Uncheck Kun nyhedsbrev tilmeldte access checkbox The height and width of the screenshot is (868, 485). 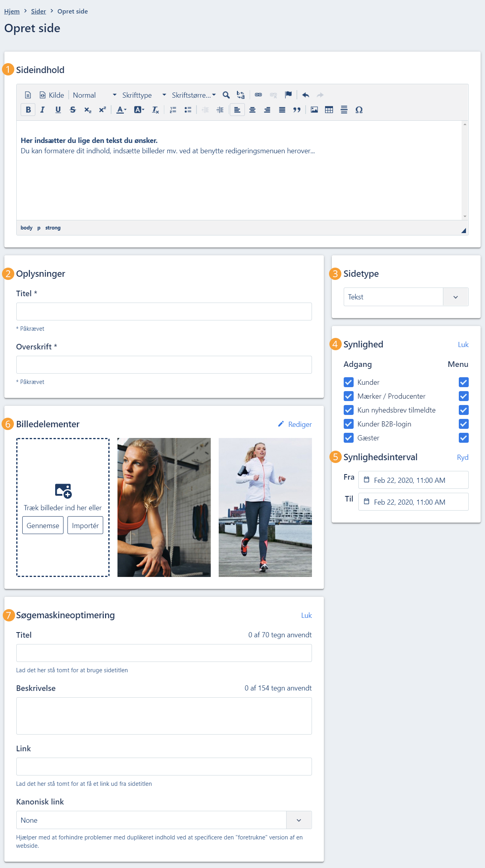click(348, 410)
